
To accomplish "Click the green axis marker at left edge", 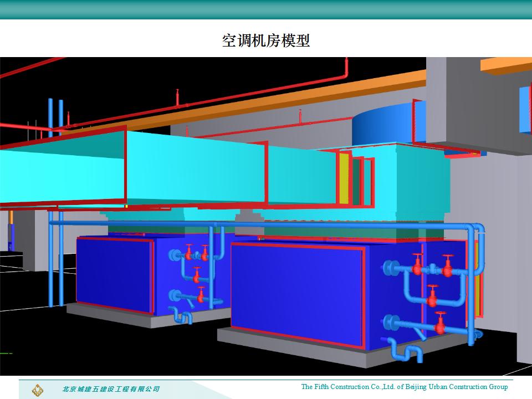I will coord(6,352).
